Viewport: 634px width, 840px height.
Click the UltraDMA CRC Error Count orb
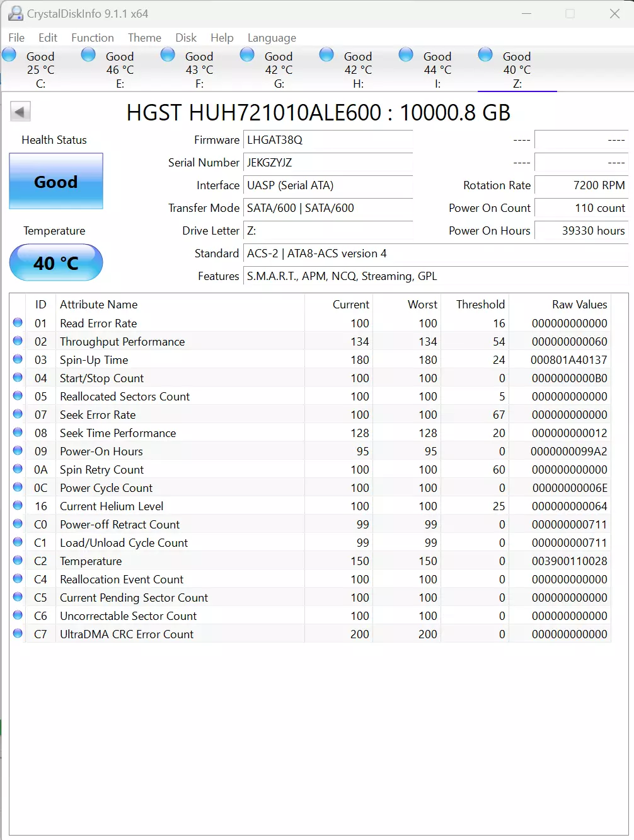[x=18, y=634]
